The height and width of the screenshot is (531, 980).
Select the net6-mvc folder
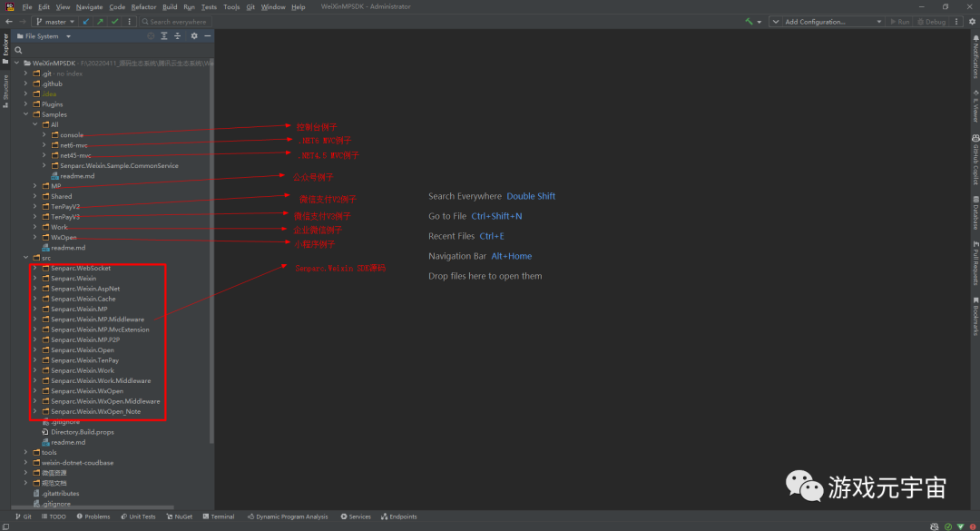[73, 145]
